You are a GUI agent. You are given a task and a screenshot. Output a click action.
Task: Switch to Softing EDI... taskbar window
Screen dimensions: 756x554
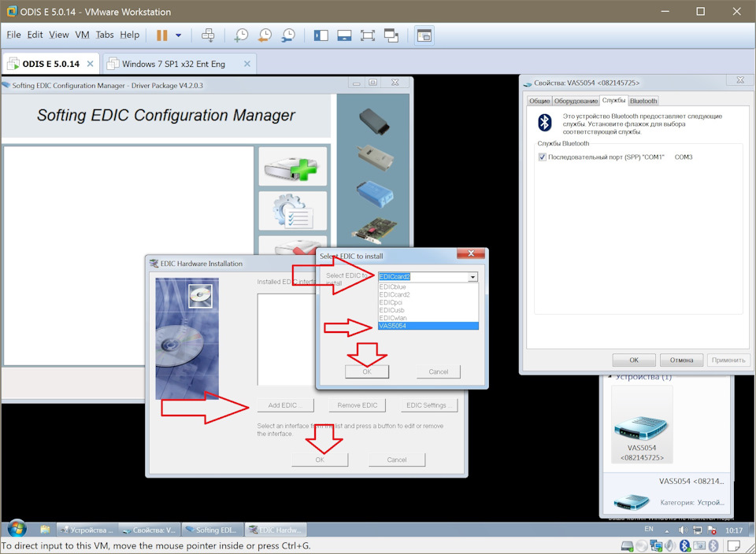coord(212,530)
